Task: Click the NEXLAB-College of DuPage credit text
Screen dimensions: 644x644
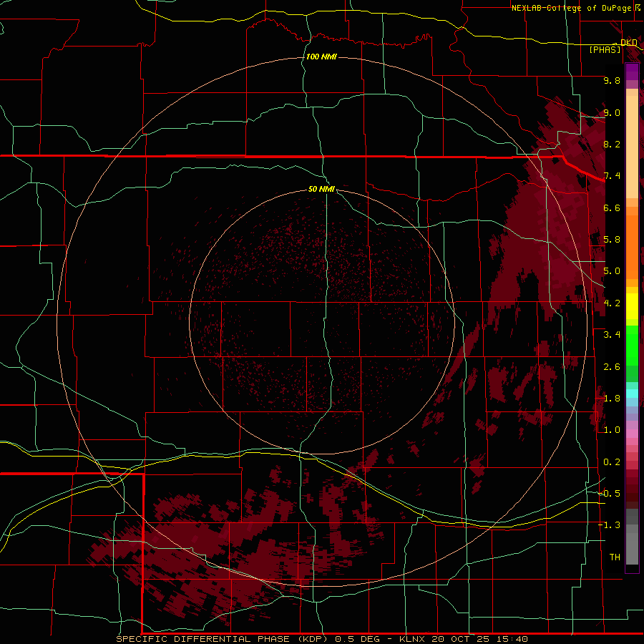Action: pos(571,8)
